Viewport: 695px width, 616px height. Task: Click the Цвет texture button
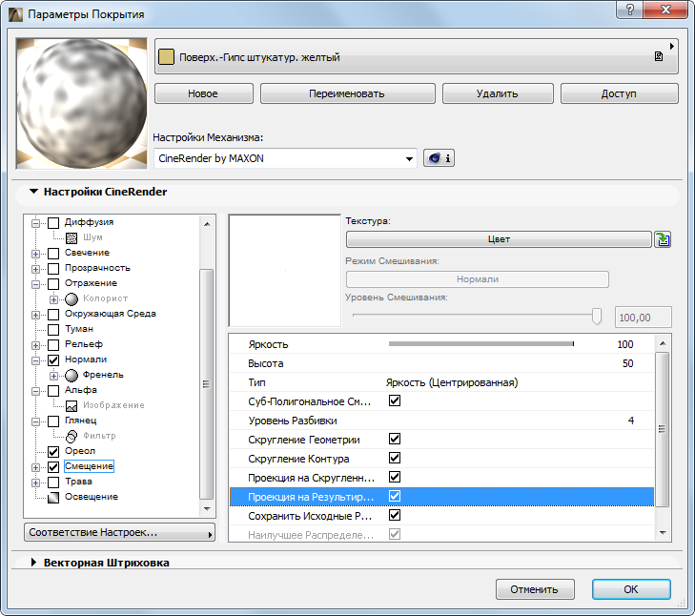500,239
